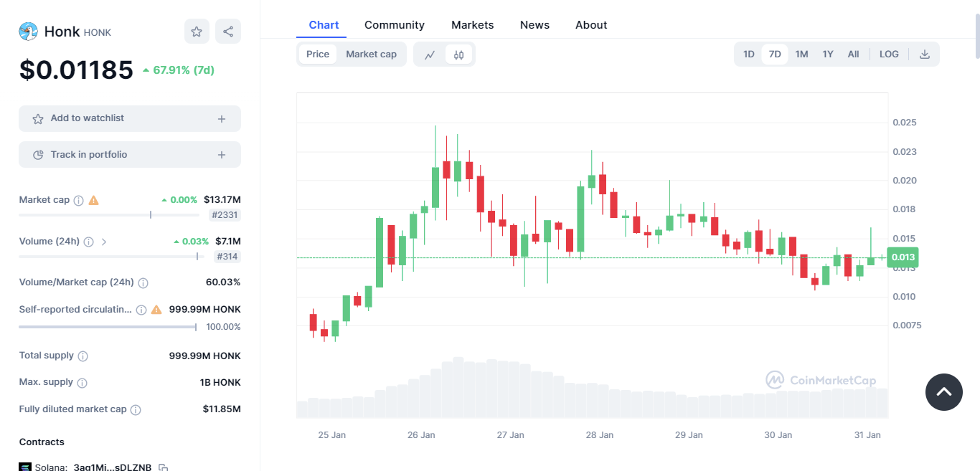Click the Market cap info icon
The width and height of the screenshot is (980, 471).
pyautogui.click(x=79, y=200)
